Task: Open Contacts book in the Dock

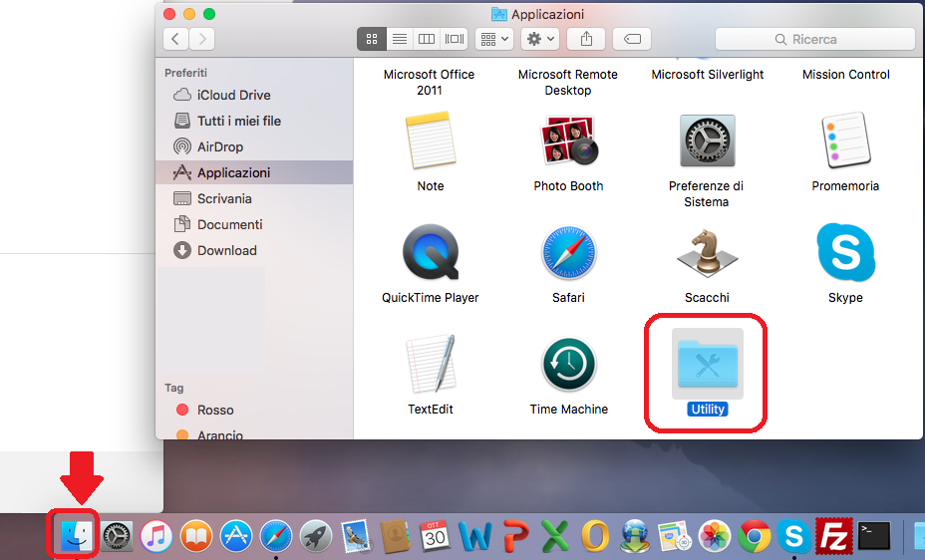Action: pos(396,536)
